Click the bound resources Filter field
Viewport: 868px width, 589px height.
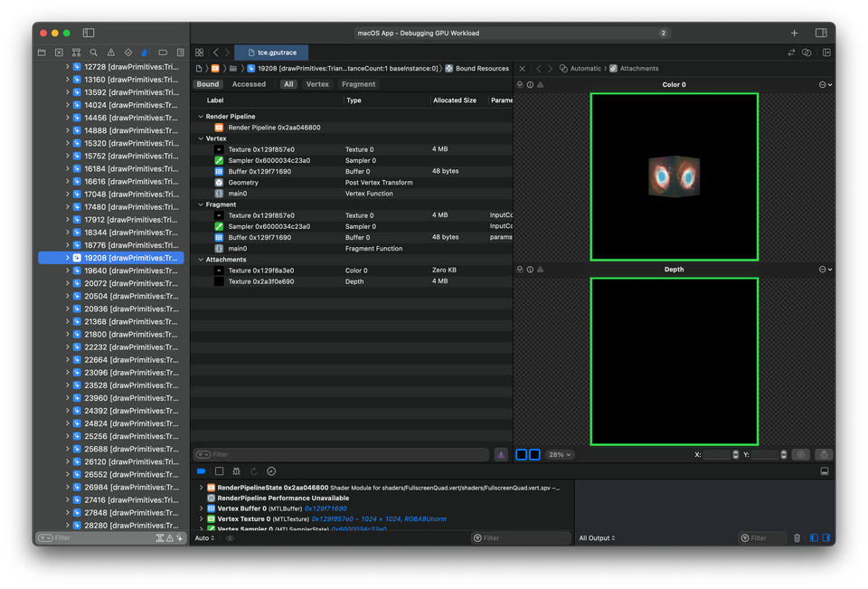[x=341, y=454]
